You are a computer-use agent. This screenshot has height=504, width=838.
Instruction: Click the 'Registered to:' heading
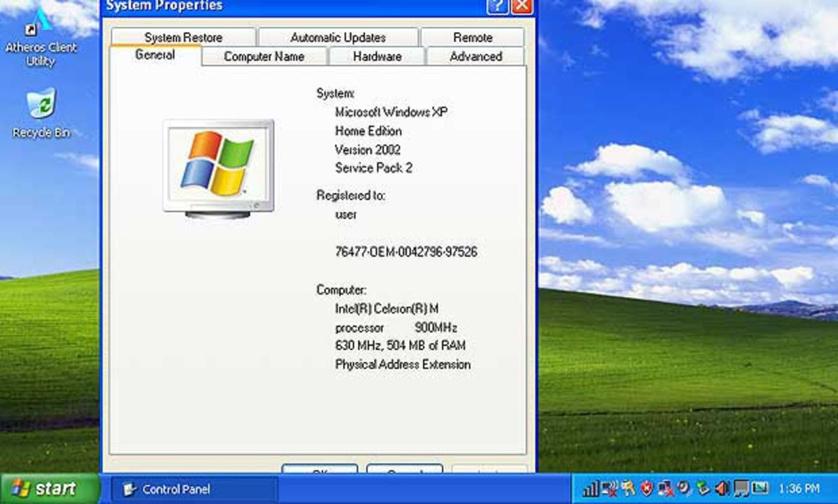coord(351,195)
